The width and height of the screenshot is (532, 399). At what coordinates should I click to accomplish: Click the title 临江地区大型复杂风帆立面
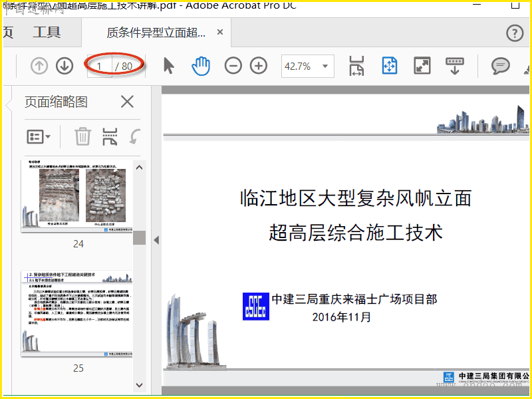[356, 198]
